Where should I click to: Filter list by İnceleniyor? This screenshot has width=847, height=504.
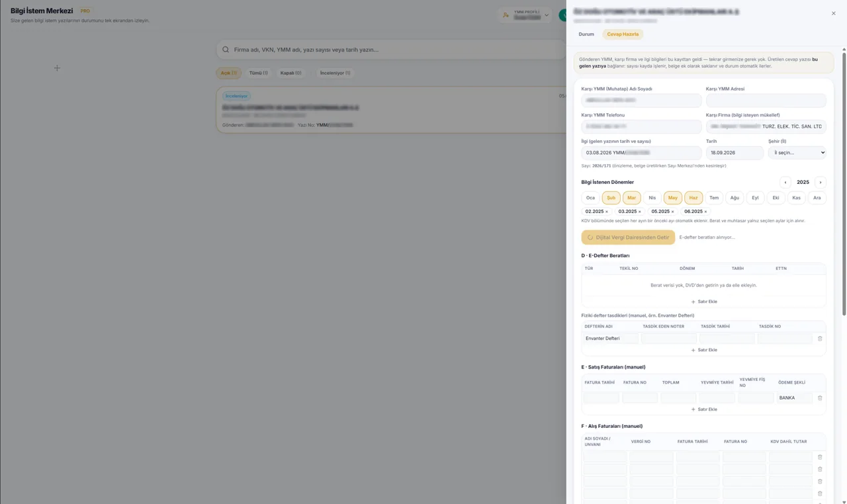coord(335,73)
